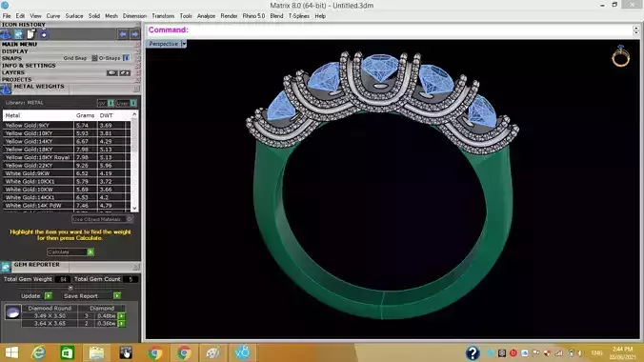Click the second Icon History tool icon
Image resolution: width=644 pixels, height=362 pixels.
click(x=18, y=34)
